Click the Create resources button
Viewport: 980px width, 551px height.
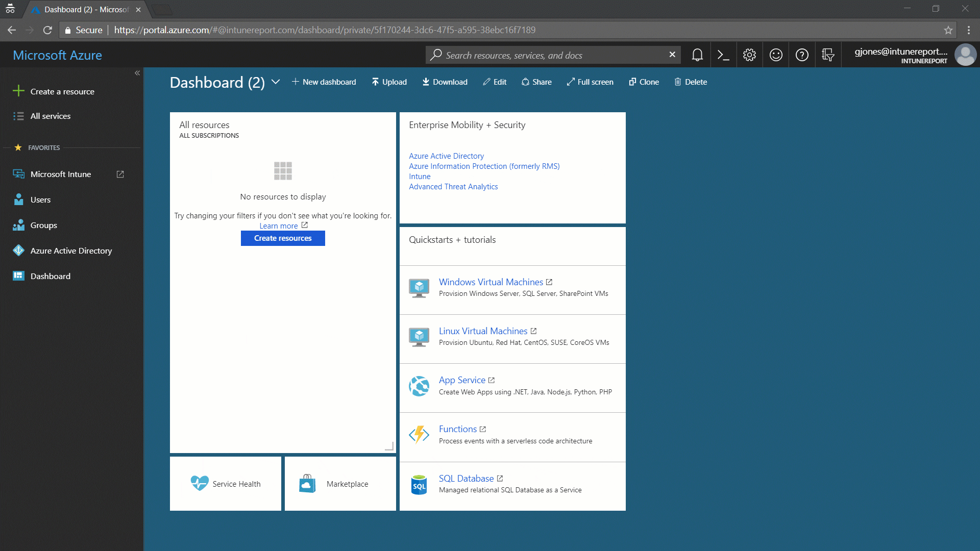pyautogui.click(x=283, y=238)
